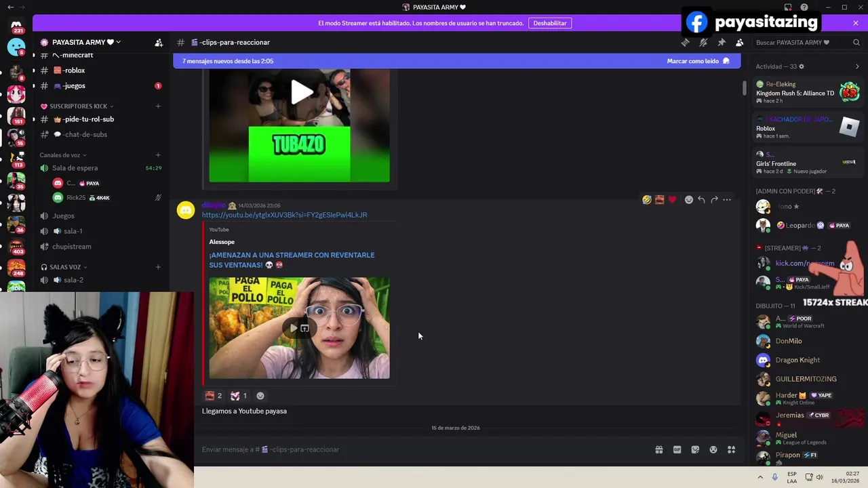Open the apps launcher icon
The height and width of the screenshot is (488, 868).
pos(732,449)
